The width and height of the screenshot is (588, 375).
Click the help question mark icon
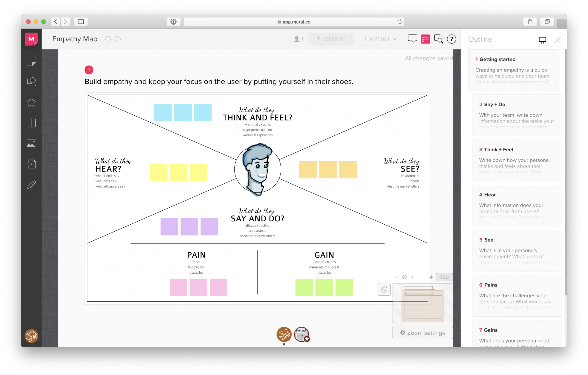tap(452, 39)
